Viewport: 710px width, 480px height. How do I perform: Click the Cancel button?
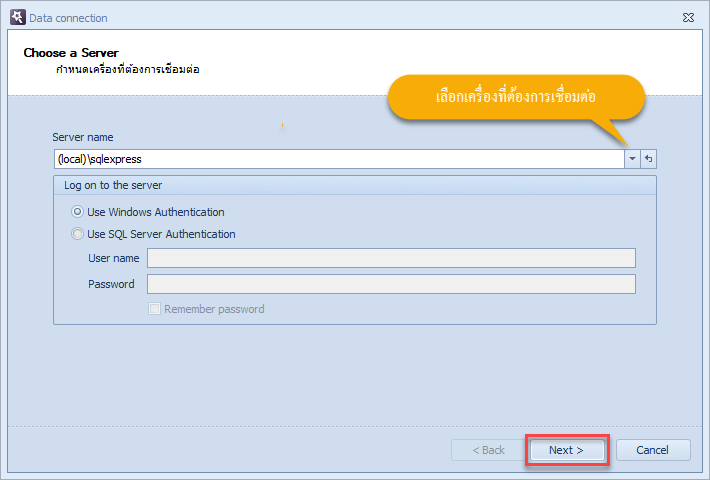click(653, 450)
